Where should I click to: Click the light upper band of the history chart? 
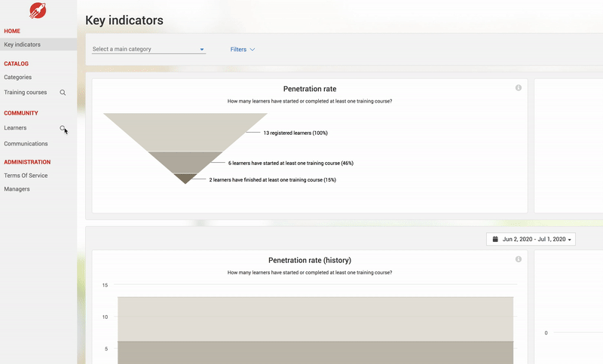(x=315, y=319)
